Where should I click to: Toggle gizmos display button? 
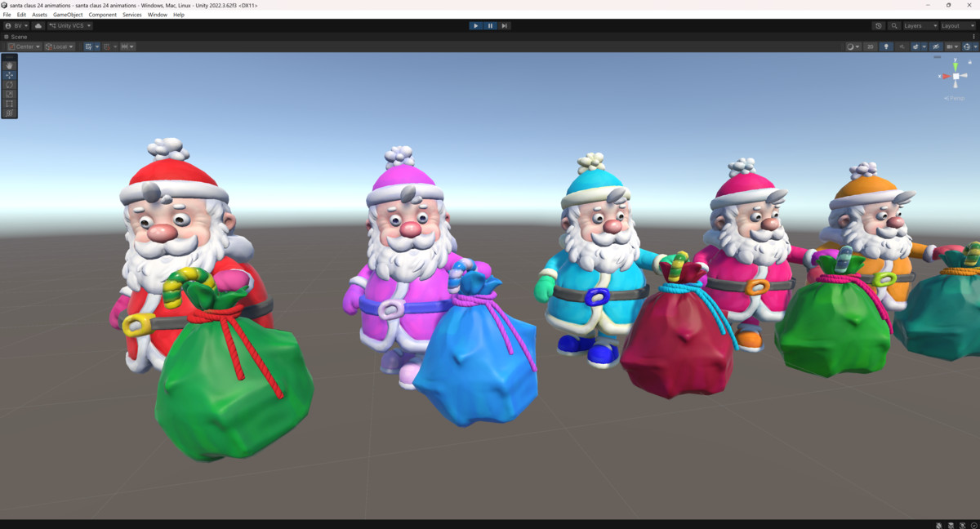[x=967, y=47]
